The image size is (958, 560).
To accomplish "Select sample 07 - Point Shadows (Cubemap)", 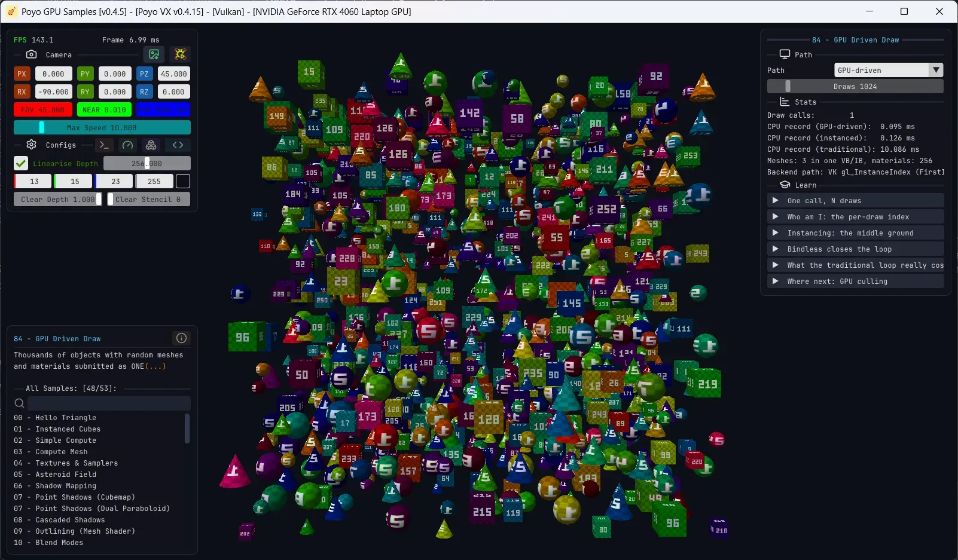I will (x=74, y=497).
